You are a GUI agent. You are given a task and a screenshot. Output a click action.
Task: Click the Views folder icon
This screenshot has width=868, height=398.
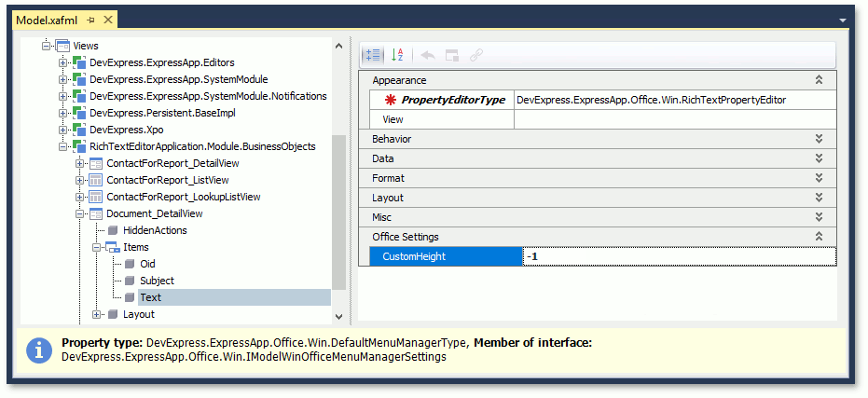coord(62,46)
